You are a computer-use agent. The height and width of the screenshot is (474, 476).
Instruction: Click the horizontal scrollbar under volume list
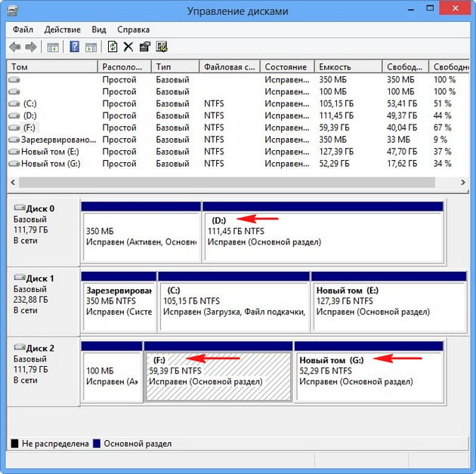(x=227, y=183)
